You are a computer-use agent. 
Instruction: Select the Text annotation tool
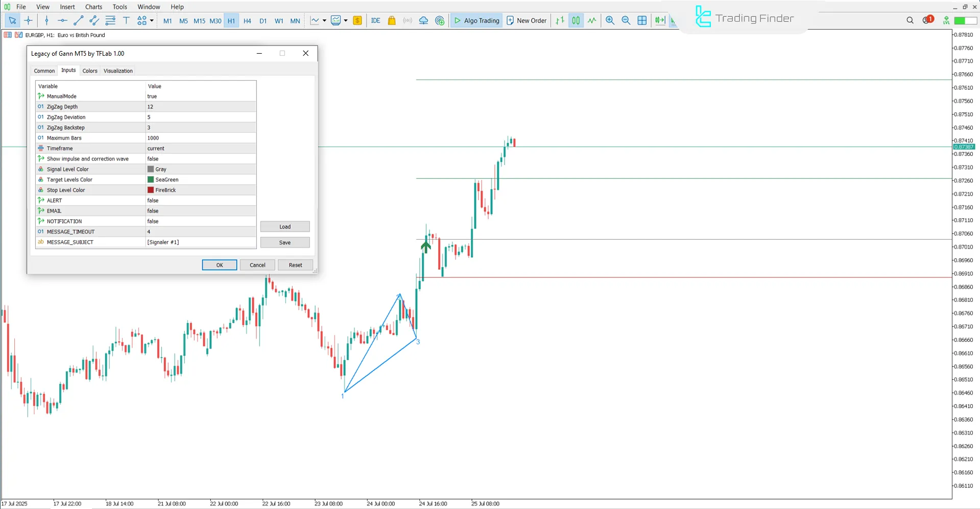(x=126, y=20)
